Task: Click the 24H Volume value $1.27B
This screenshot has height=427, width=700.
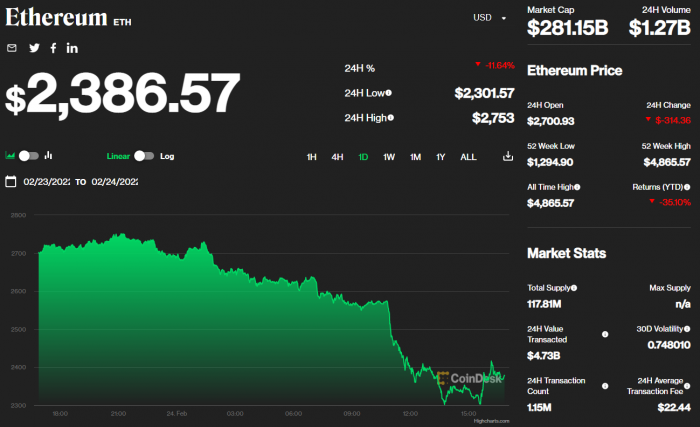Action: click(659, 28)
